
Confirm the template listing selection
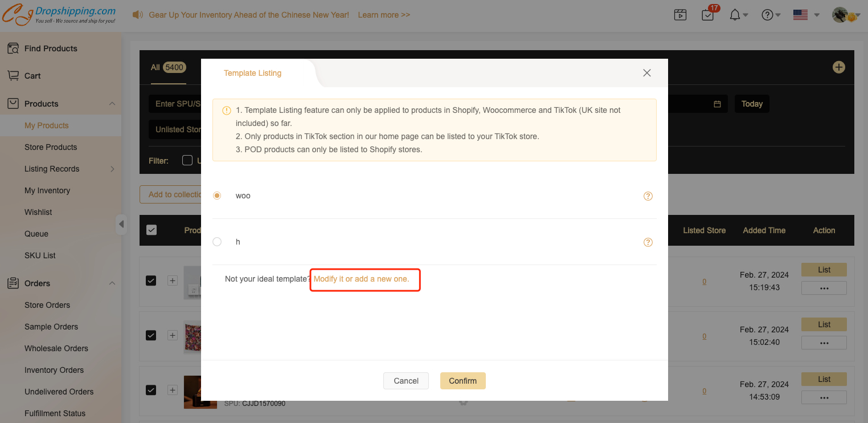[462, 380]
